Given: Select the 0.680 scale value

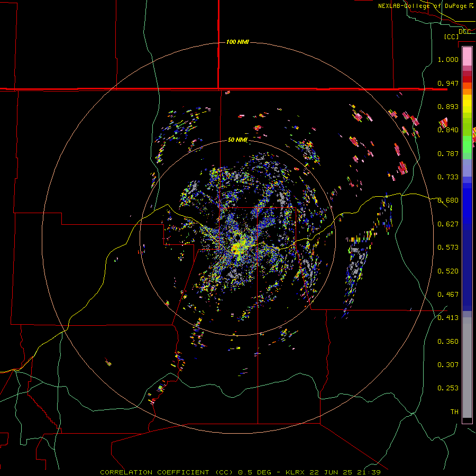Looking at the screenshot, I should pos(448,200).
